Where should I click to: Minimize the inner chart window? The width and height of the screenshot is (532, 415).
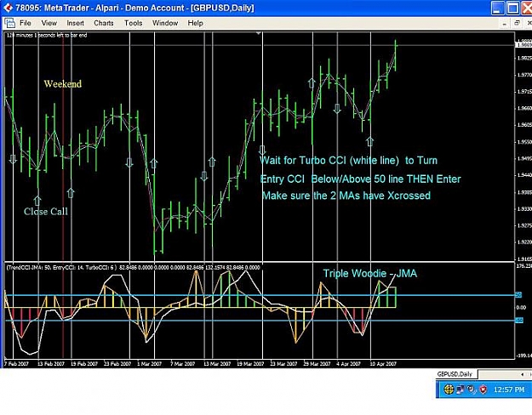pyautogui.click(x=505, y=24)
